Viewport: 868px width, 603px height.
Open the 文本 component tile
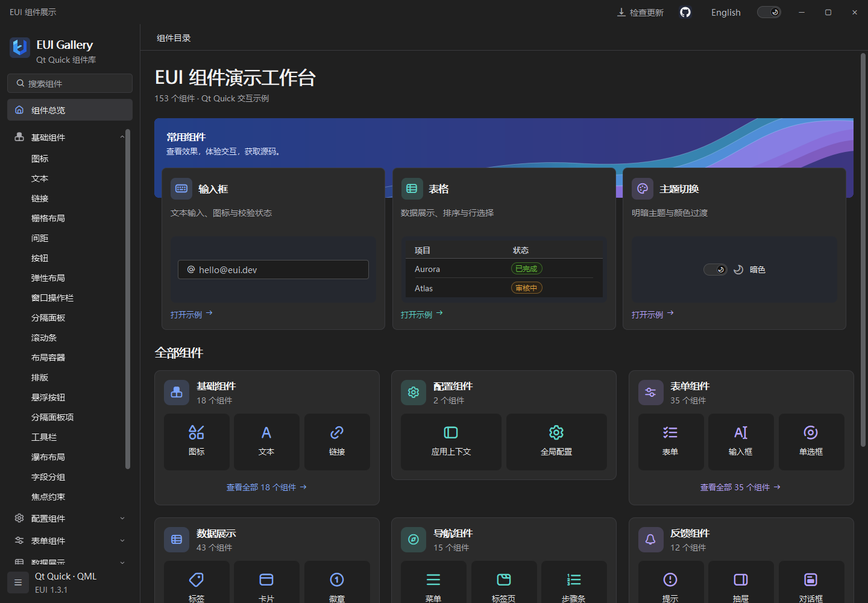pyautogui.click(x=266, y=442)
